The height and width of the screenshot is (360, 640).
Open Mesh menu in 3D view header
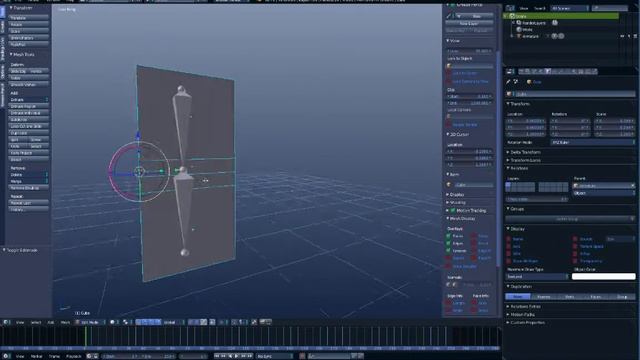[x=65, y=322]
